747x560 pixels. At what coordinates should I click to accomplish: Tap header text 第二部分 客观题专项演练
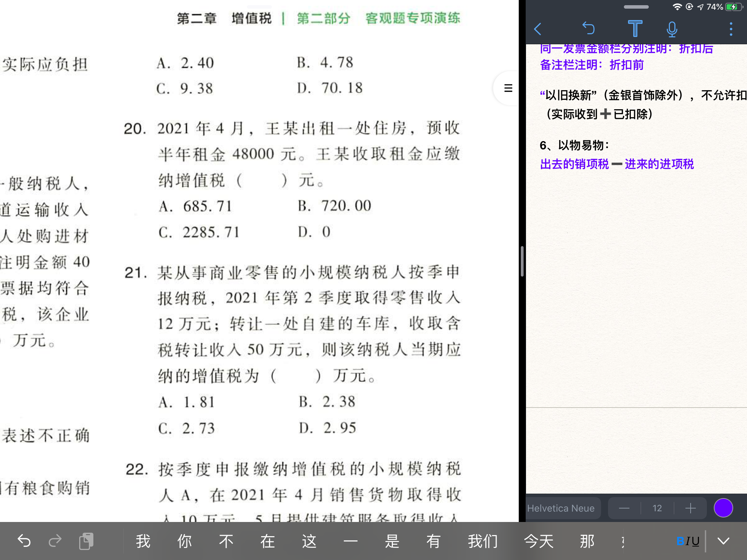click(x=379, y=18)
